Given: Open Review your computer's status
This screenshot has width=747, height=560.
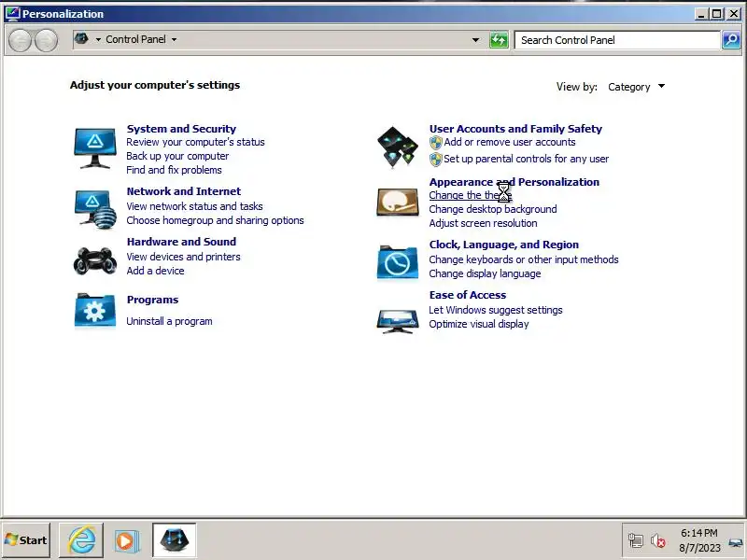Looking at the screenshot, I should [195, 142].
